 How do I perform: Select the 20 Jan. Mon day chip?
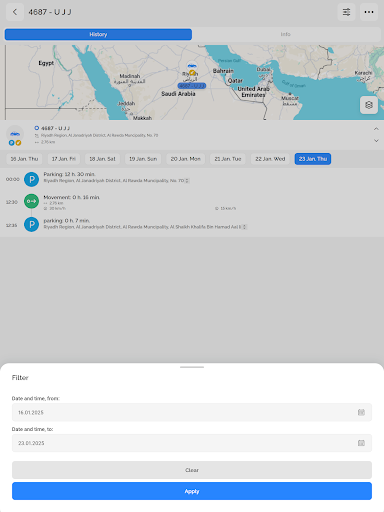click(x=186, y=159)
